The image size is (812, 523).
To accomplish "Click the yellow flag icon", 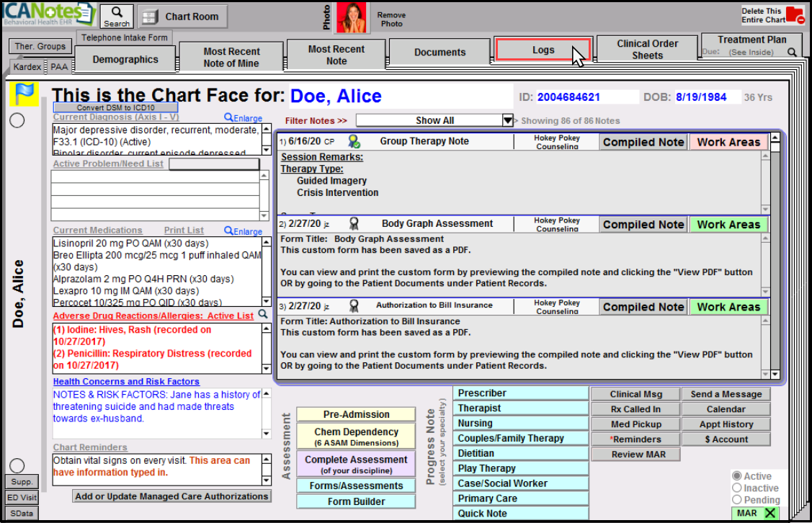I will pos(25,94).
